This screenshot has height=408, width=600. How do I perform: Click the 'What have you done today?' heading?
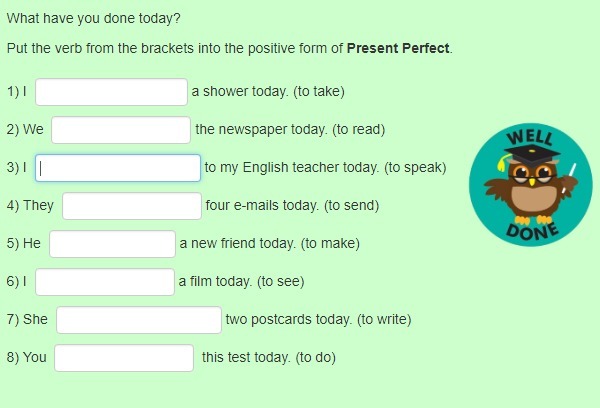[x=93, y=18]
